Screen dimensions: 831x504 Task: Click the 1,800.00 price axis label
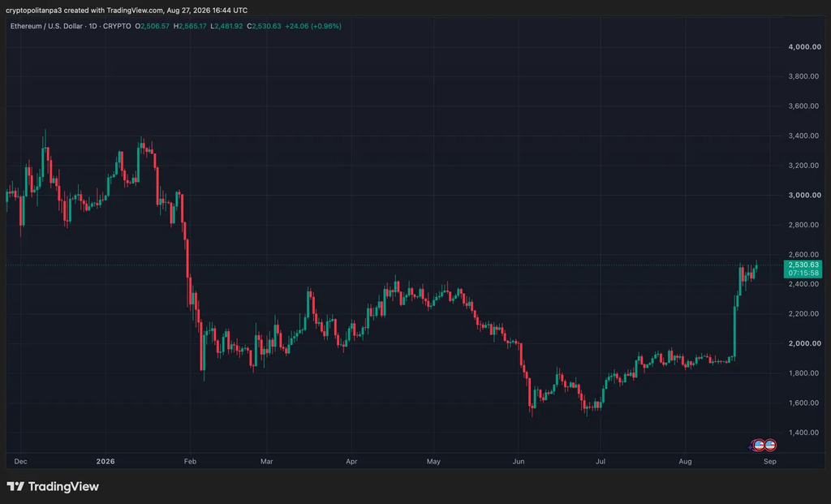(x=804, y=373)
